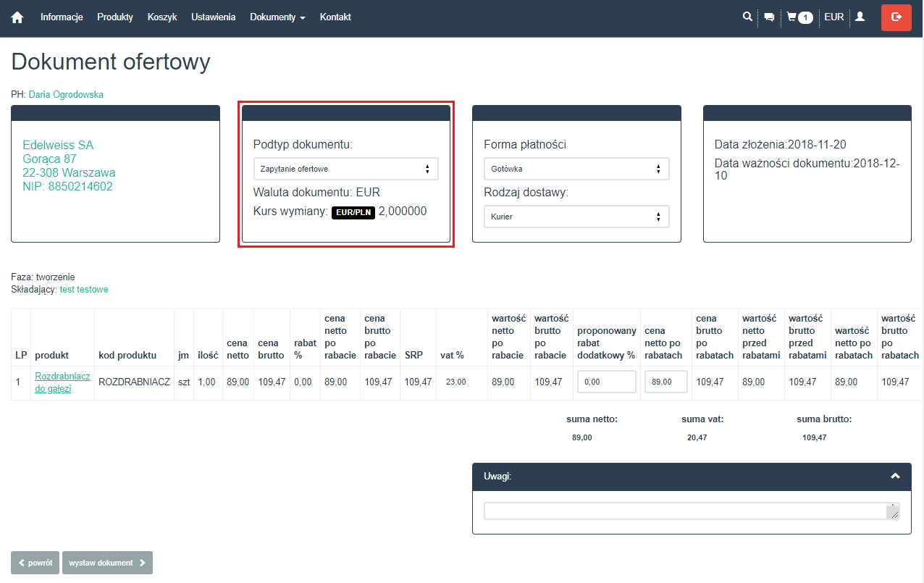
Task: Open Forma płatności dropdown
Action: [576, 169]
